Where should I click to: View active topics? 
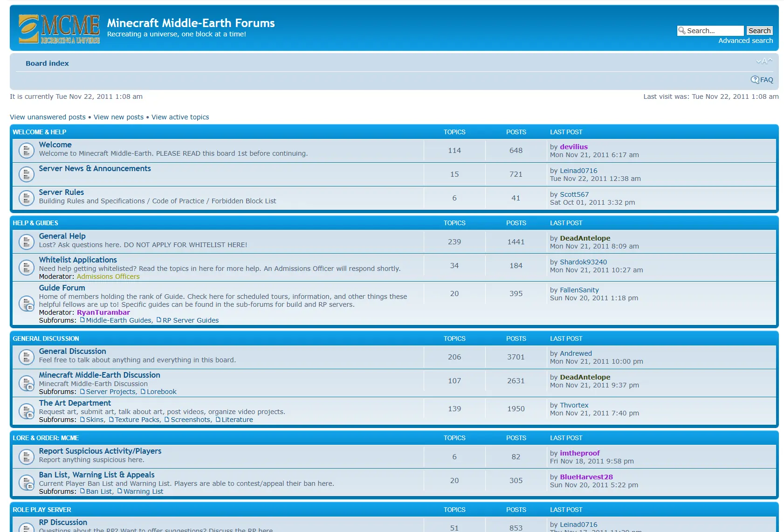coord(180,117)
